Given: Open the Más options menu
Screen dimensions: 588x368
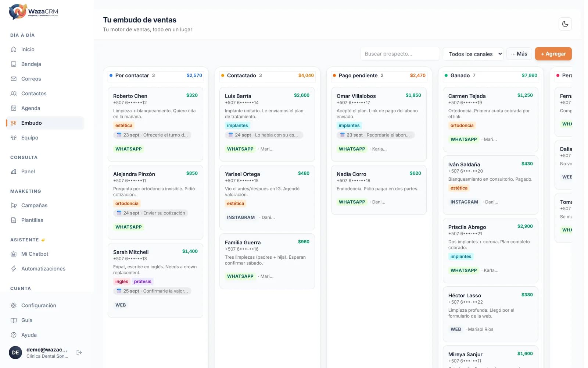Looking at the screenshot, I should 519,54.
